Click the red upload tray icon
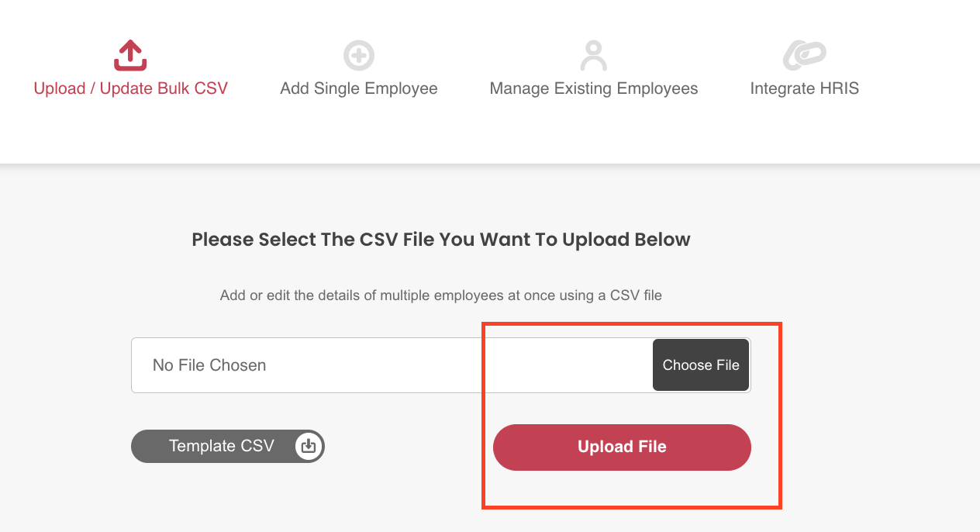This screenshot has width=980, height=532. click(130, 56)
